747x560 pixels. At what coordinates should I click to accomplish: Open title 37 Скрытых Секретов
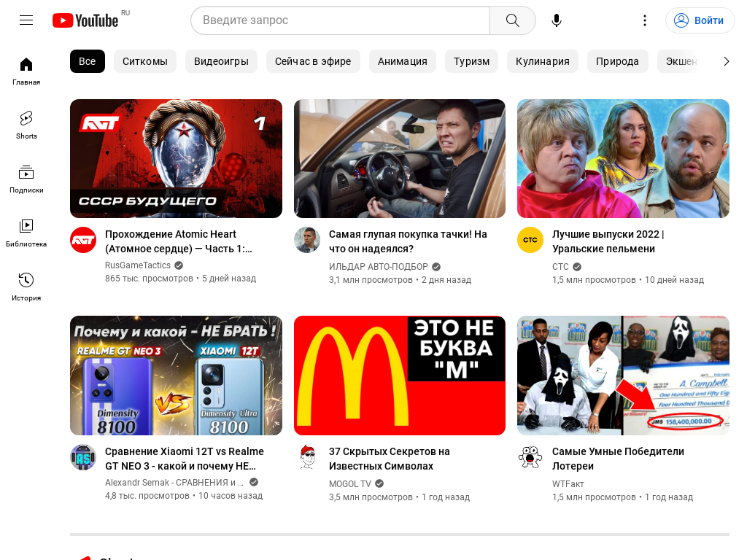390,459
